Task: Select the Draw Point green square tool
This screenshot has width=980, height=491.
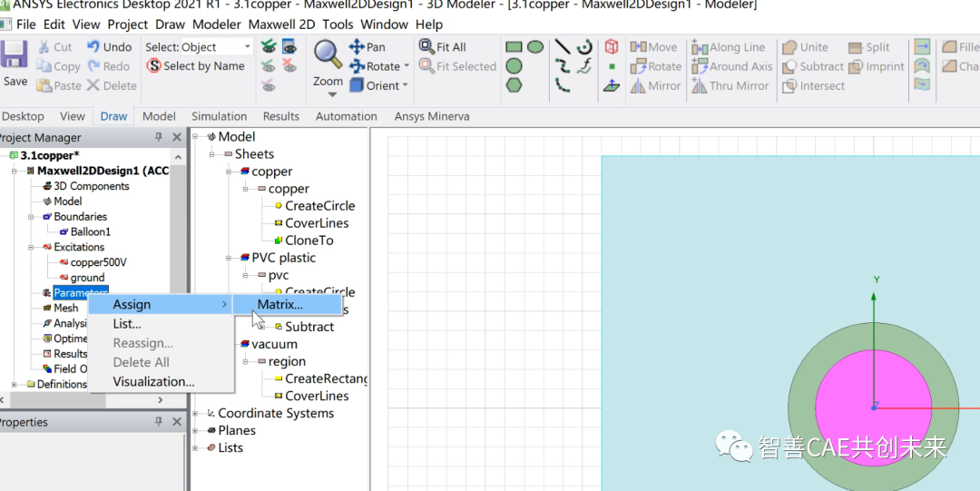Action: pos(612,65)
